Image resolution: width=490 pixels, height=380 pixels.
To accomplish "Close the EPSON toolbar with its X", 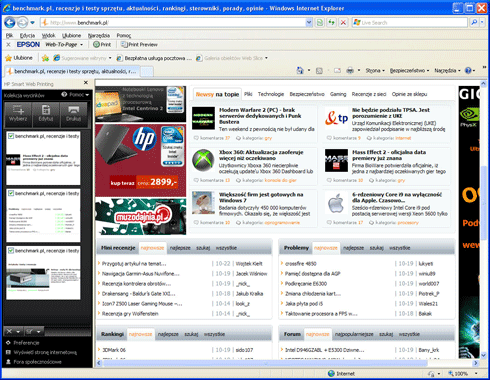I will tap(8, 44).
